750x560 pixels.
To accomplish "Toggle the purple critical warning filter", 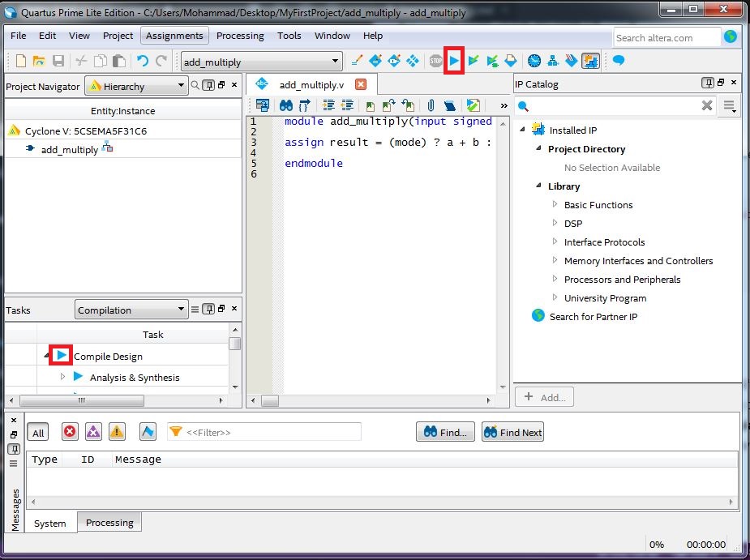I will [93, 432].
